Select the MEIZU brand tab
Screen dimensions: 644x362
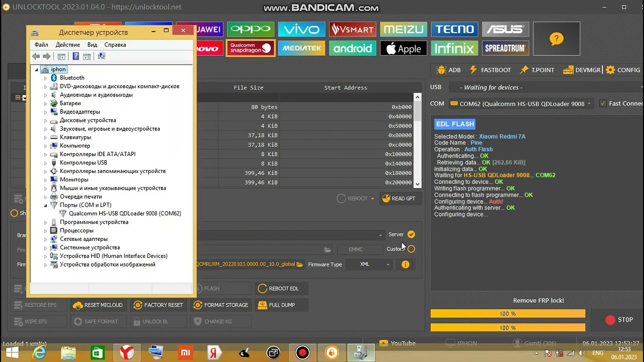404,29
